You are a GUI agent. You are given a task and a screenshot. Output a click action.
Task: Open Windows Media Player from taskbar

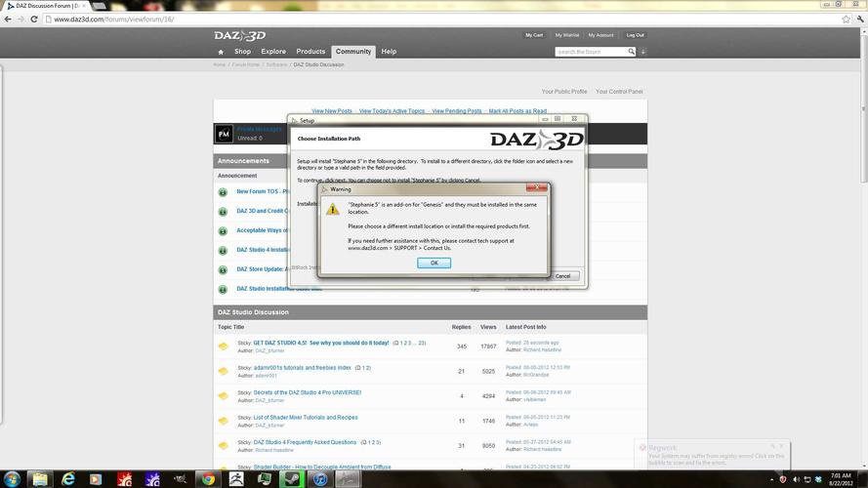(x=96, y=479)
